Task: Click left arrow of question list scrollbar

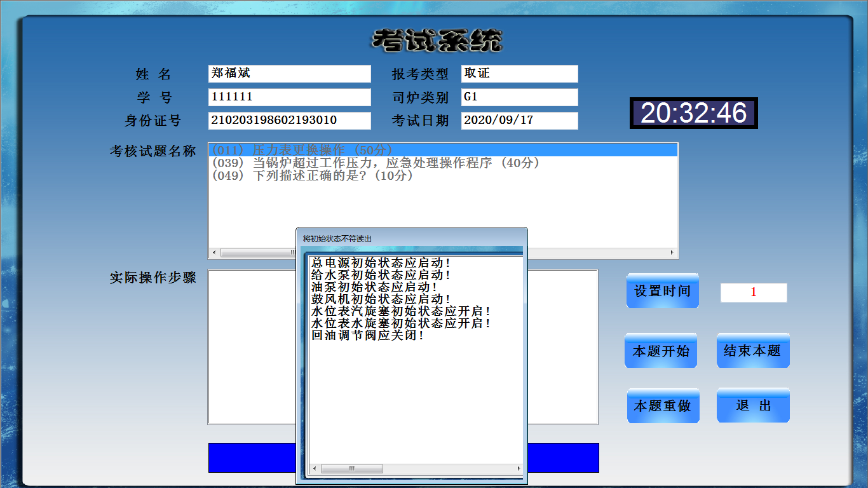Action: tap(214, 253)
